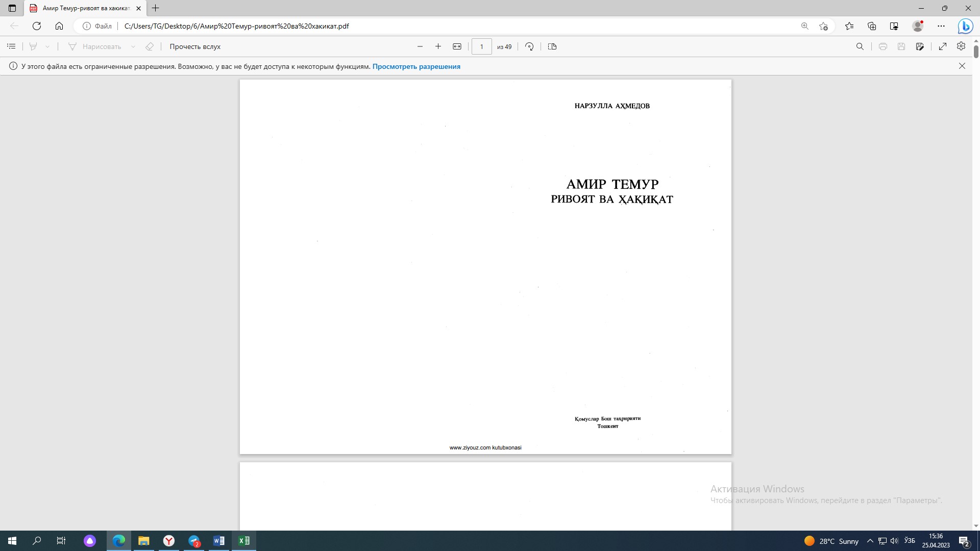Open PDF settings gear icon
Image resolution: width=980 pixels, height=551 pixels.
pos(961,46)
